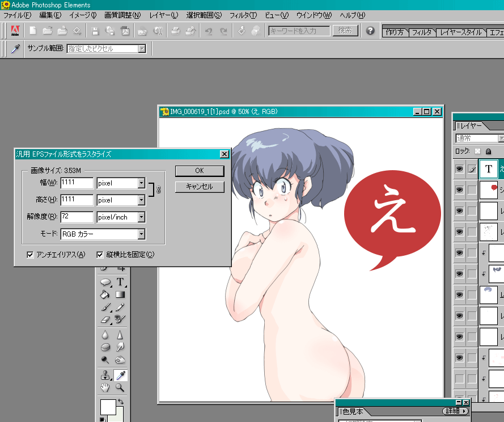Image resolution: width=504 pixels, height=422 pixels.
Task: Click the キーワードを入力 search field
Action: pos(299,31)
